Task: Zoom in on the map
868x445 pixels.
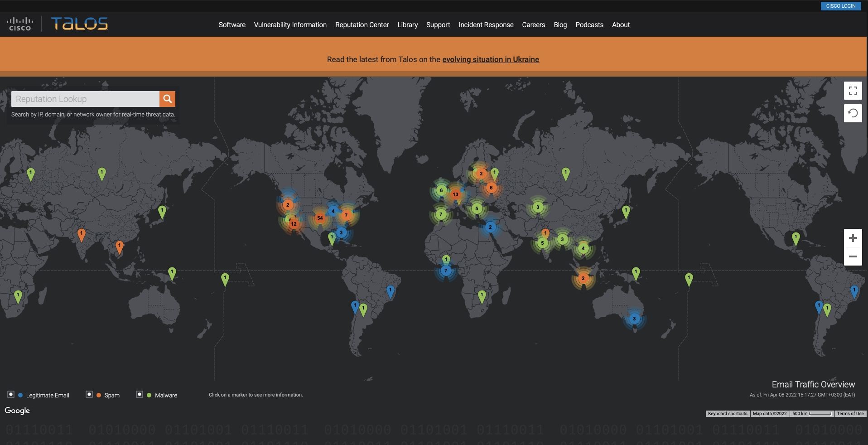Action: (x=853, y=238)
